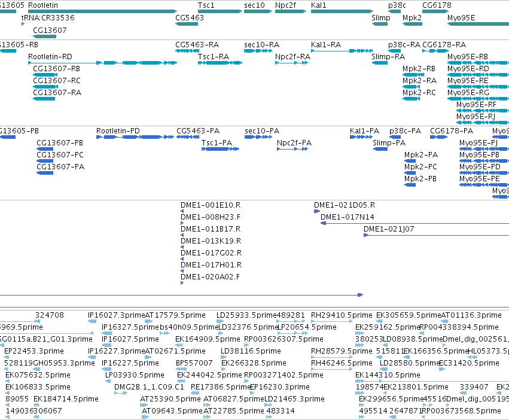Select the sec10 gene feature

(258, 11)
